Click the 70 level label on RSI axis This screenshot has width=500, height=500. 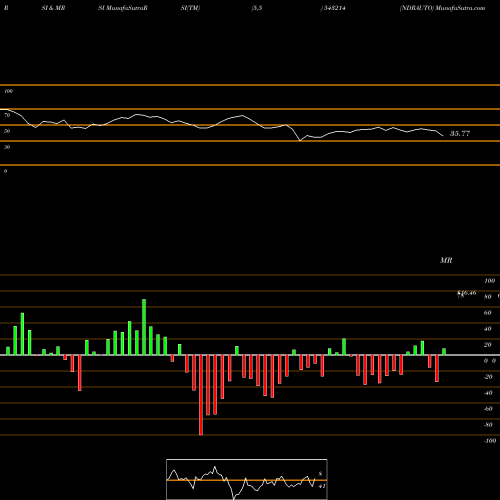pos(7,115)
